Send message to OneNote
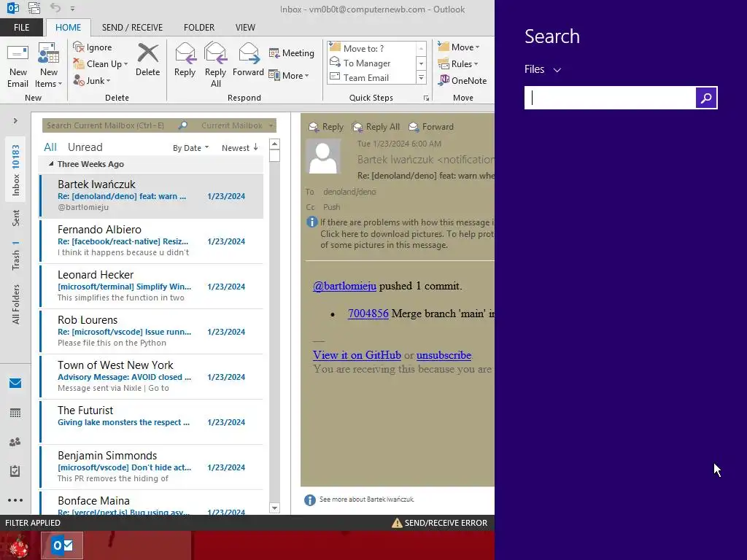This screenshot has height=560, width=747. click(462, 80)
